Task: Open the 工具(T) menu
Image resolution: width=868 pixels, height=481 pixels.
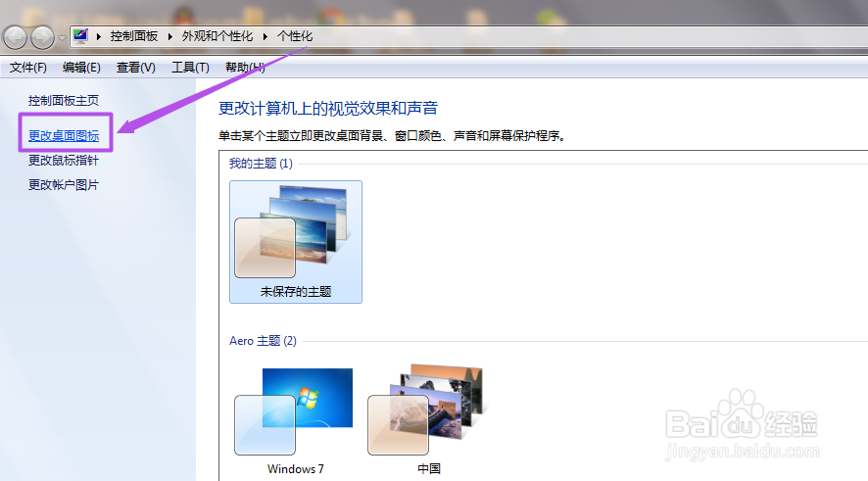Action: tap(190, 68)
